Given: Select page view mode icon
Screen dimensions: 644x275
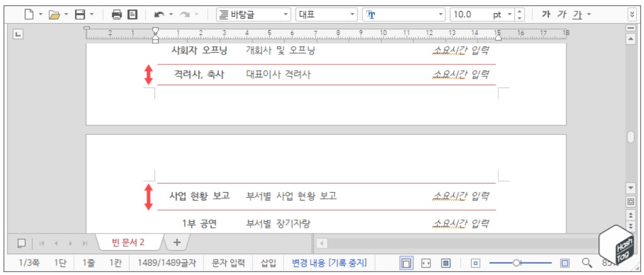Looking at the screenshot, I should 407,263.
